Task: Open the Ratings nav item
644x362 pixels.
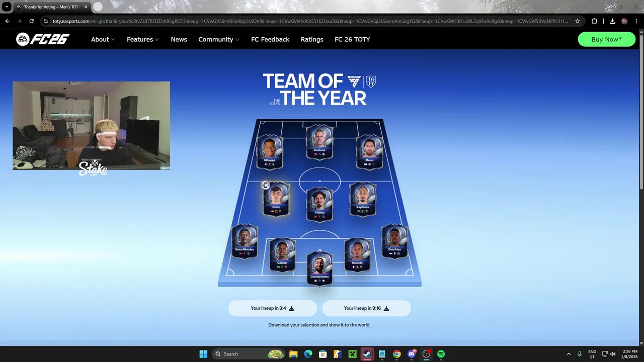Action: point(312,39)
